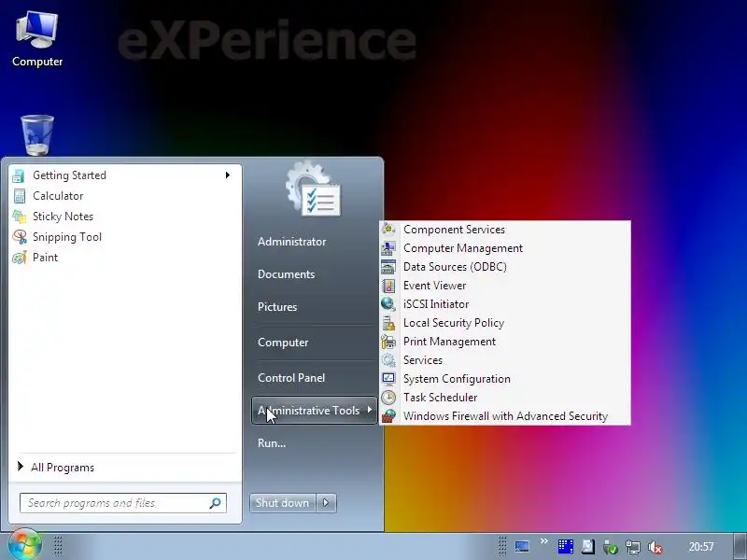Launch System Configuration

[505, 379]
